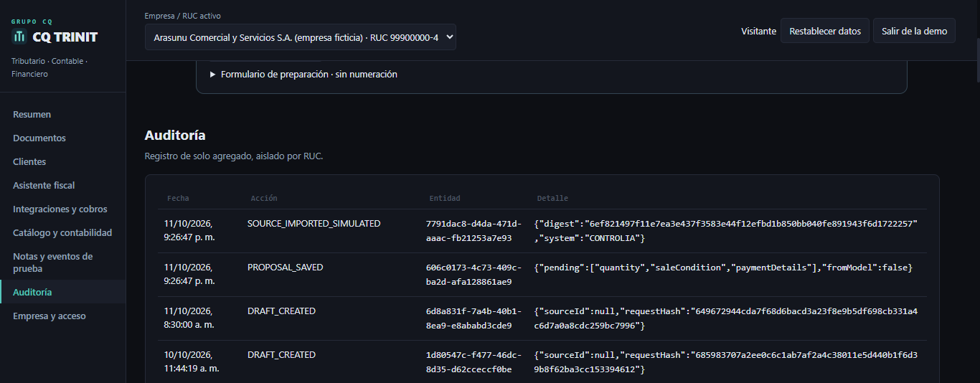Click the Auditoría section heading

pos(175,136)
